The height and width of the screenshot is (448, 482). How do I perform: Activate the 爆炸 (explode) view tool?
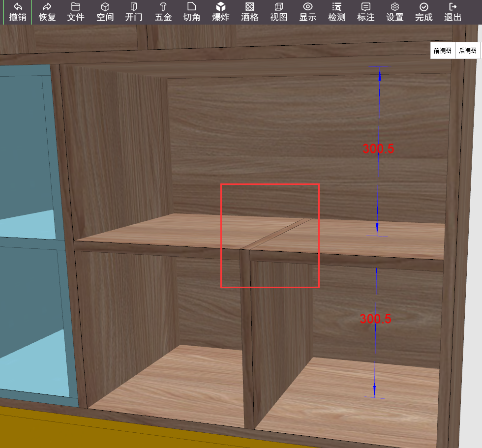coord(221,12)
